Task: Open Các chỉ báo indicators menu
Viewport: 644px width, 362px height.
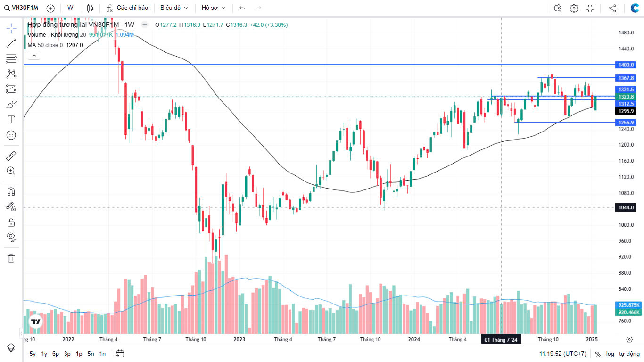Action: [127, 8]
